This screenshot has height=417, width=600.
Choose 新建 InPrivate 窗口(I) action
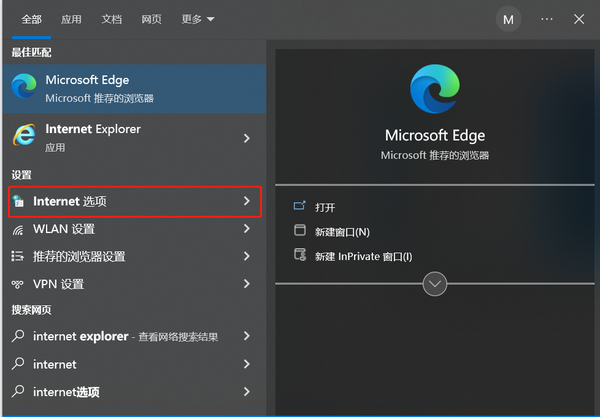click(363, 256)
